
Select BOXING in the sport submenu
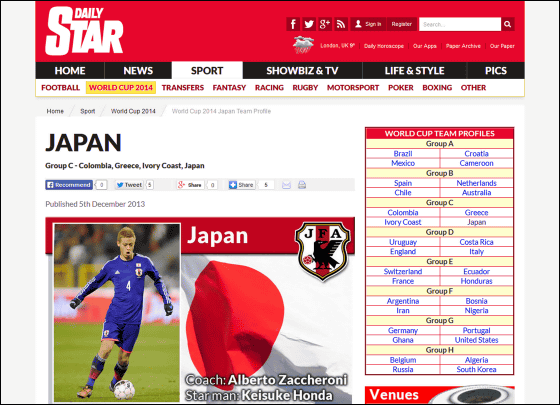click(x=437, y=88)
